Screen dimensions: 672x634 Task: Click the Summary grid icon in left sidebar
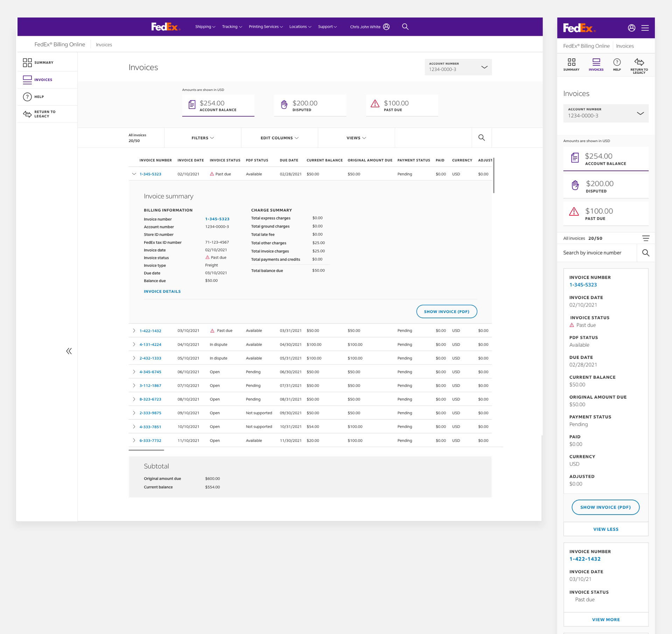tap(27, 63)
